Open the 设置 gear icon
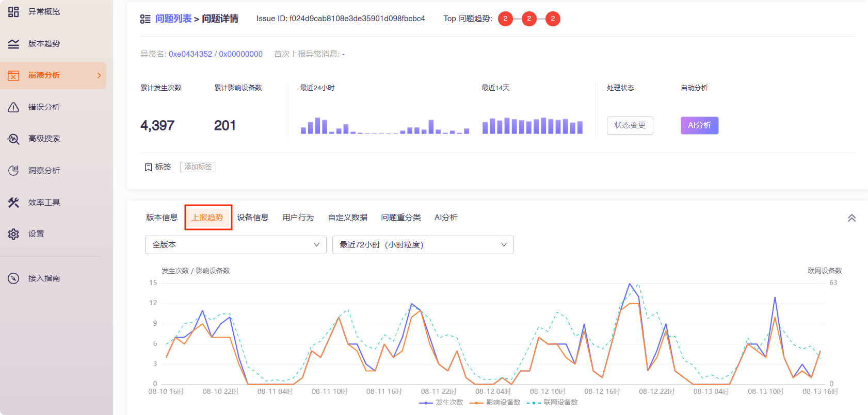Screen dimensions: 868x415 click(x=13, y=234)
